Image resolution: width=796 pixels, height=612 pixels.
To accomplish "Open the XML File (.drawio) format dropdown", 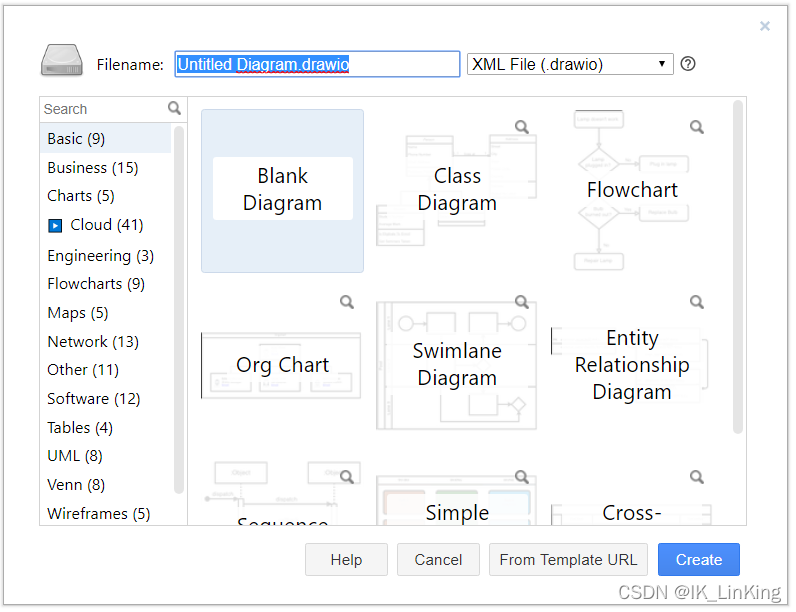I will 570,64.
